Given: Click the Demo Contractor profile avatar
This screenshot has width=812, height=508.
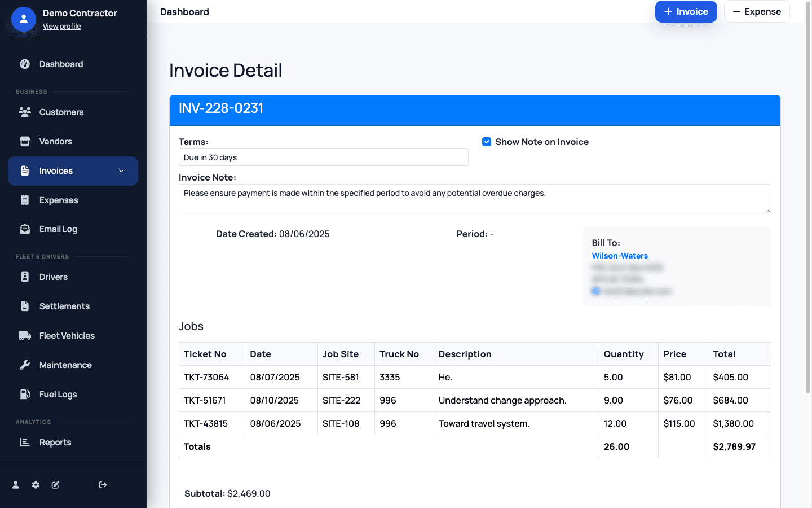Looking at the screenshot, I should coord(24,19).
